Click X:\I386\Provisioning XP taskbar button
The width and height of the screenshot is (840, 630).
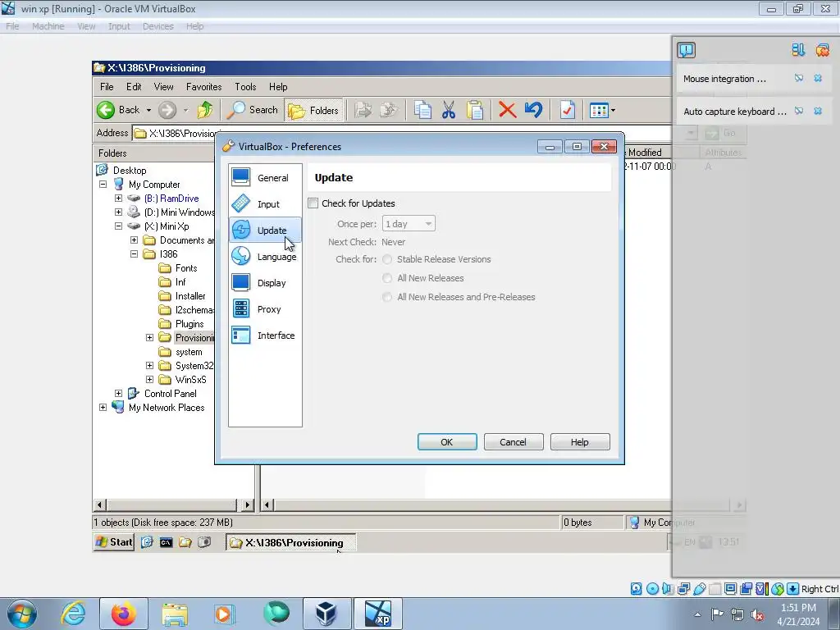click(291, 543)
